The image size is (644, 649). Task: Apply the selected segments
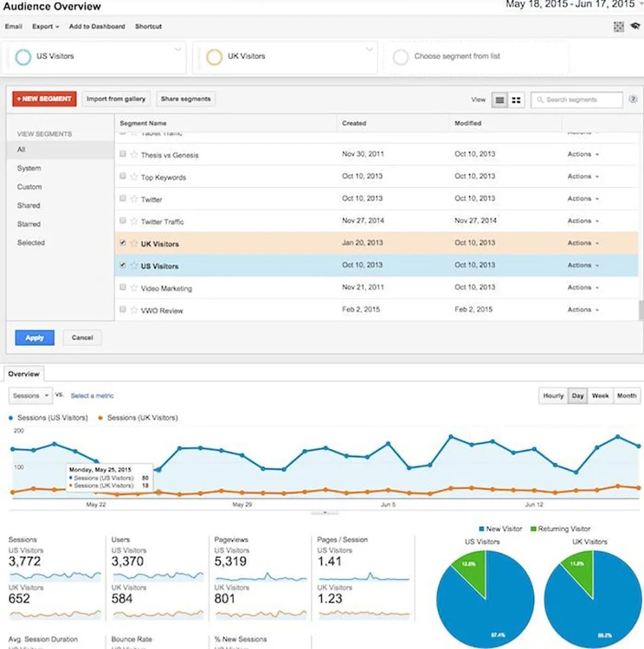tap(34, 337)
